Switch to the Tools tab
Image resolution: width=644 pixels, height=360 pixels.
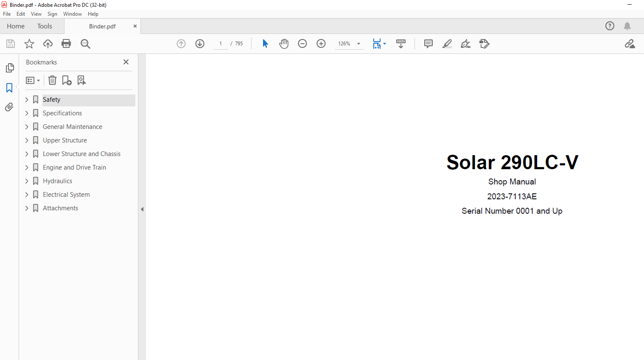click(x=45, y=26)
